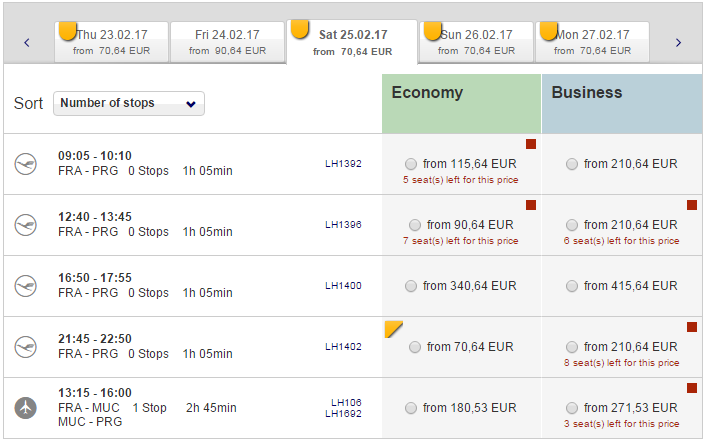
Task: Click yellow best-price flag on Thu 23.02.17 tab
Action: [x=67, y=30]
